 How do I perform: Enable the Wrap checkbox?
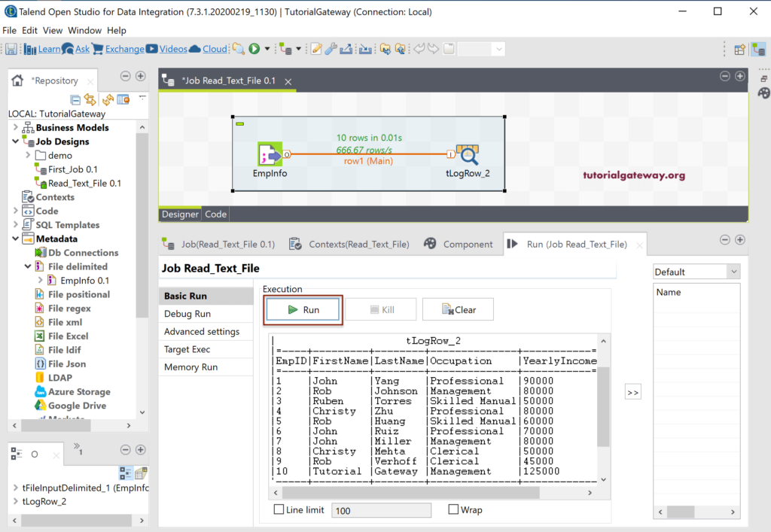click(453, 509)
